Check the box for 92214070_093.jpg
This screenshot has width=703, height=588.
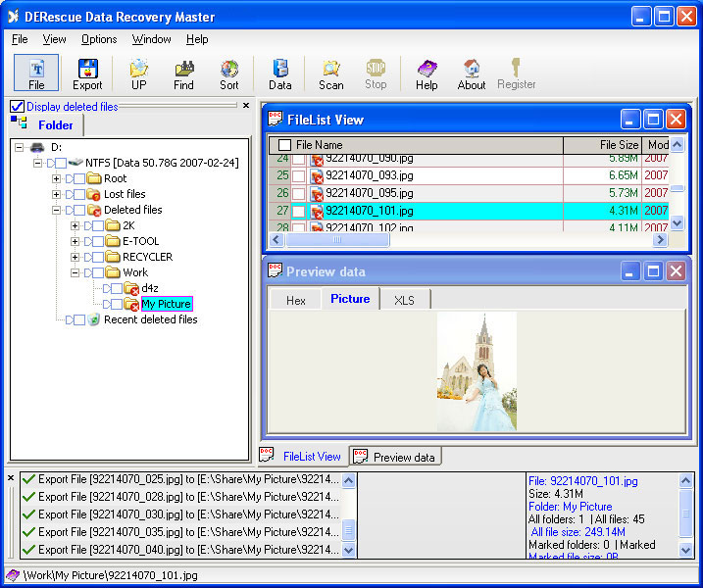point(298,175)
